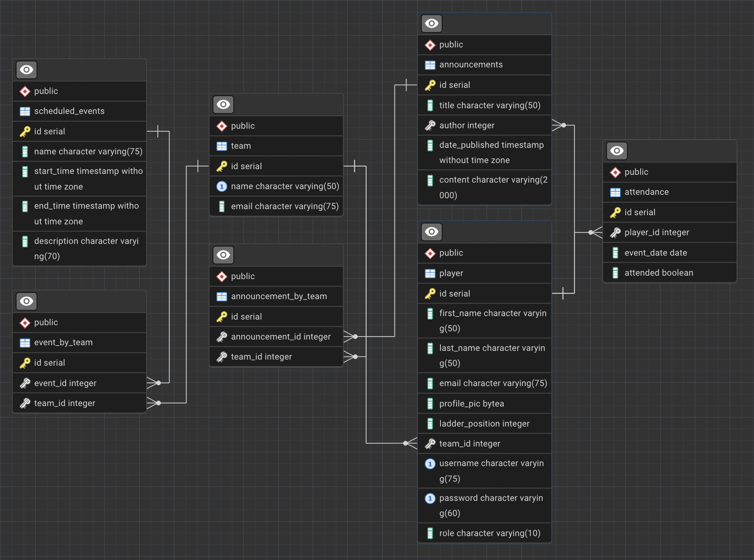Toggle the eye icon on the attendance table
The height and width of the screenshot is (560, 754).
coord(617,151)
